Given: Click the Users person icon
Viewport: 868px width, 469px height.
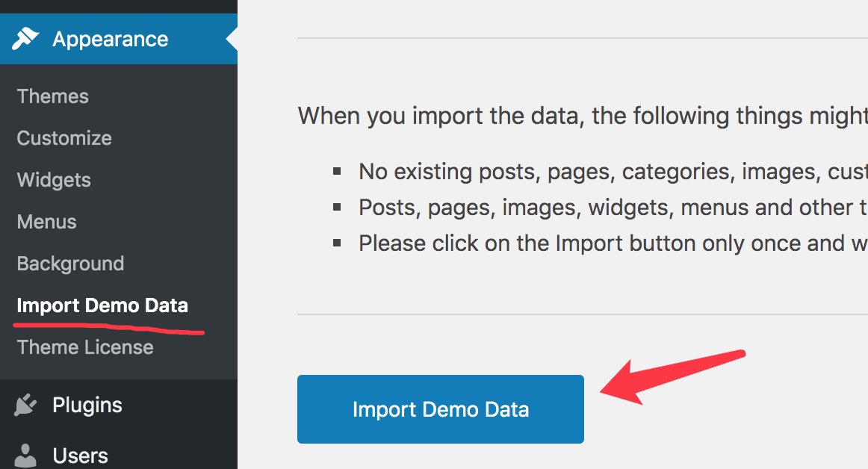Looking at the screenshot, I should (25, 456).
